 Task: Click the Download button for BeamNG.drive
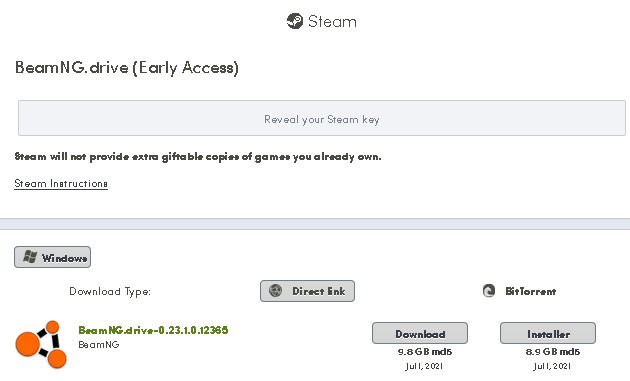pos(420,333)
